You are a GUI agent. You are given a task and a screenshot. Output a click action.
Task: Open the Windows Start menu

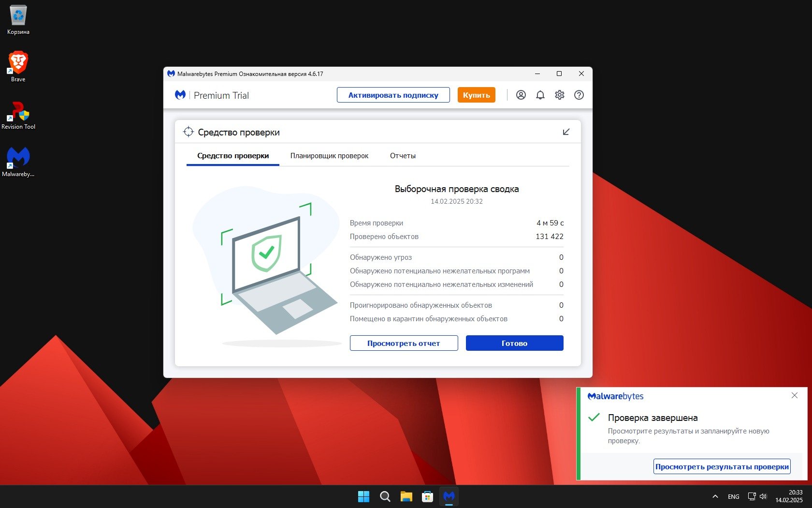pyautogui.click(x=363, y=496)
